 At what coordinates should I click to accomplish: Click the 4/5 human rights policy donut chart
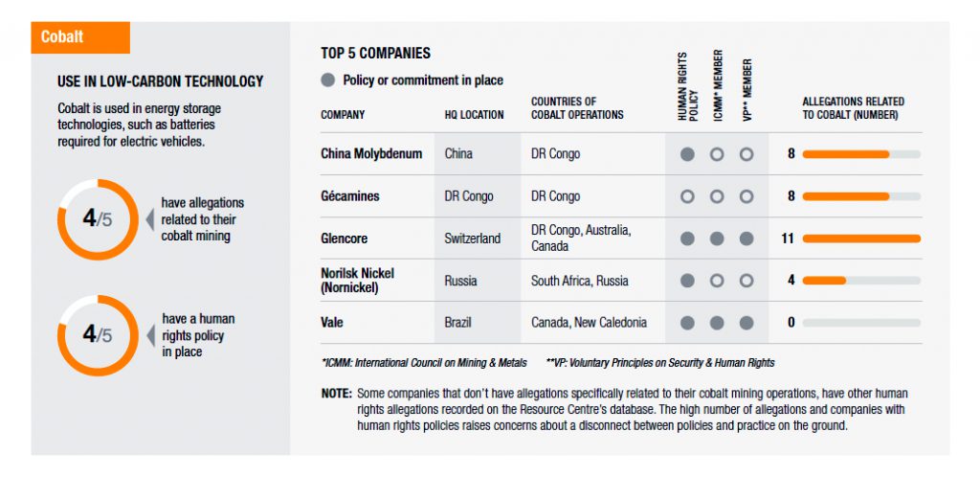tap(98, 335)
